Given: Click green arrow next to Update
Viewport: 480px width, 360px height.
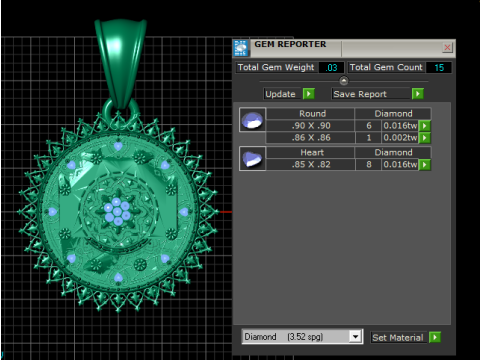Looking at the screenshot, I should tap(309, 94).
